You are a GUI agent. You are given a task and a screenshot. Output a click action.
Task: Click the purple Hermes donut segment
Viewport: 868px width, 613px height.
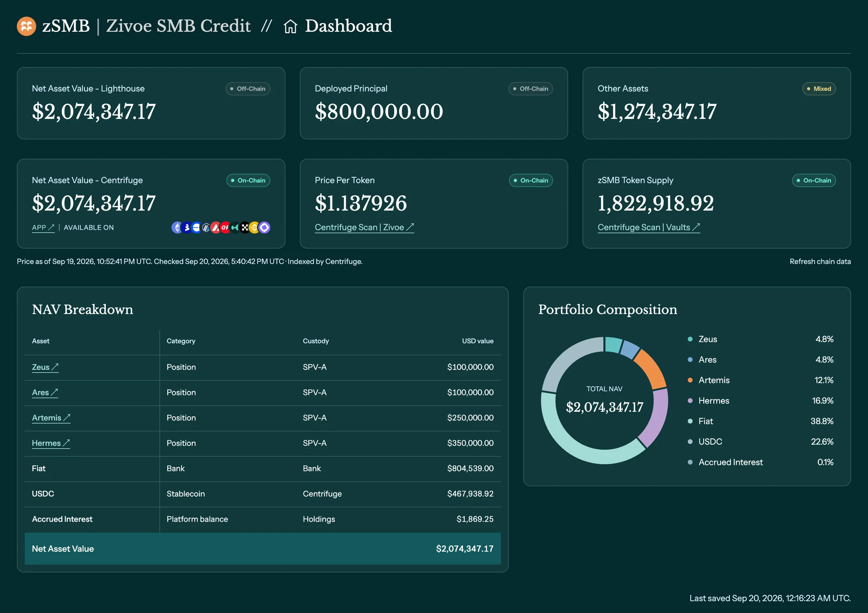click(655, 419)
